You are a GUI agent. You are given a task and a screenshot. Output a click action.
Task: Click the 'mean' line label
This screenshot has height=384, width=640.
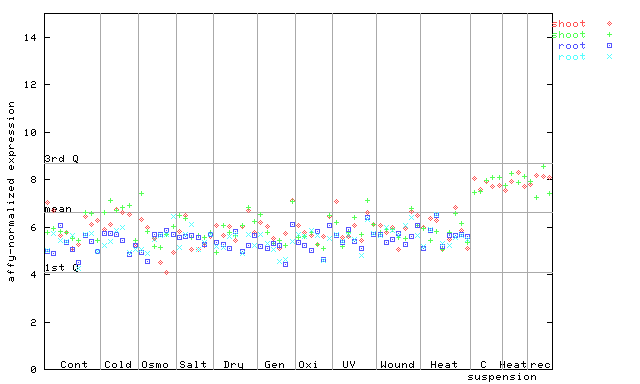58,209
